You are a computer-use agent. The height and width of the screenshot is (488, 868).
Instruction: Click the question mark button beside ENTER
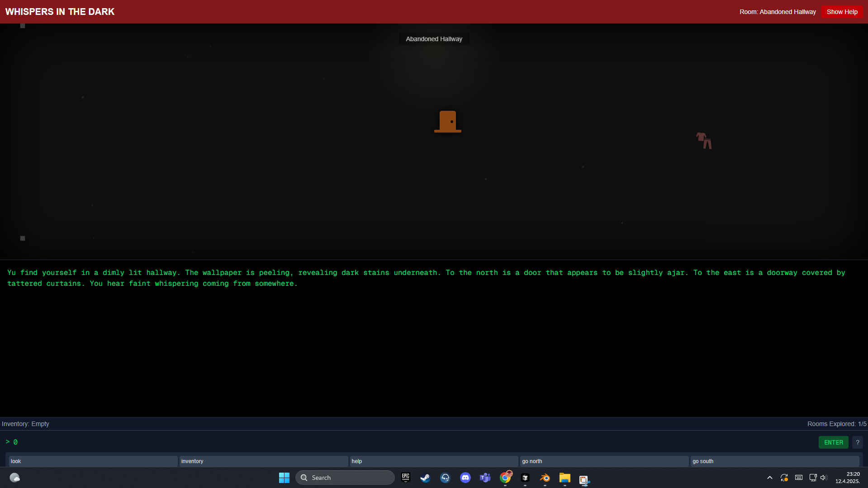(x=857, y=442)
